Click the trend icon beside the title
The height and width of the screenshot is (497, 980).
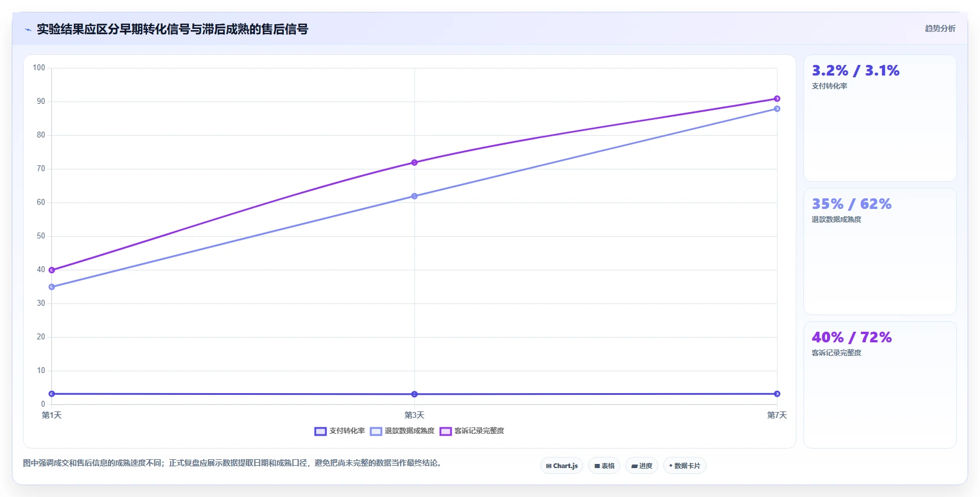tap(28, 30)
